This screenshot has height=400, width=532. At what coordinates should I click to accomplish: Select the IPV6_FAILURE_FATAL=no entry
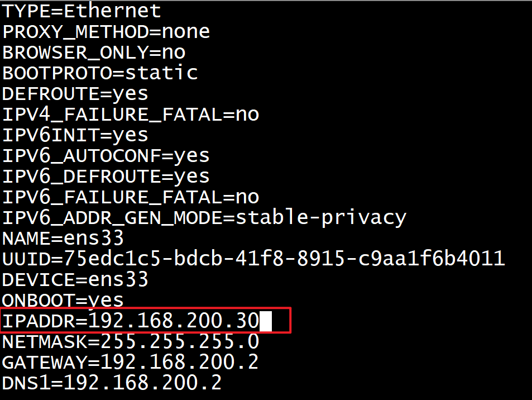coord(131,197)
